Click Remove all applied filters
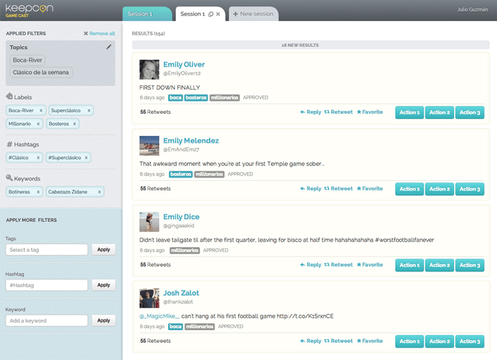 [x=99, y=33]
